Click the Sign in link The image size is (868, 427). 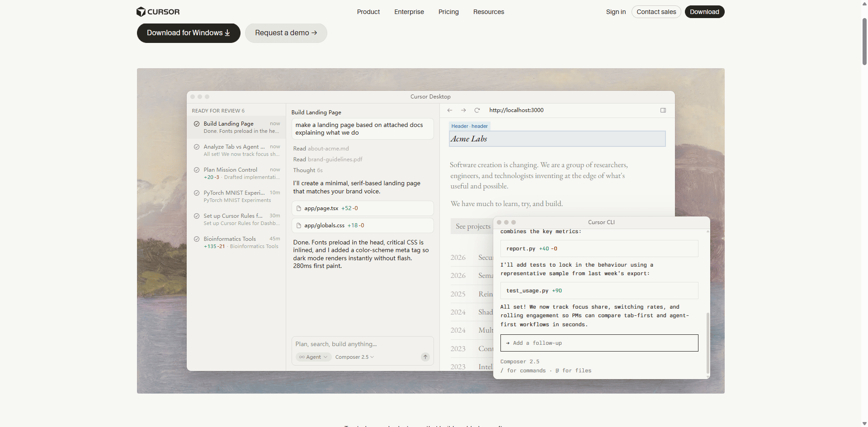pyautogui.click(x=616, y=12)
